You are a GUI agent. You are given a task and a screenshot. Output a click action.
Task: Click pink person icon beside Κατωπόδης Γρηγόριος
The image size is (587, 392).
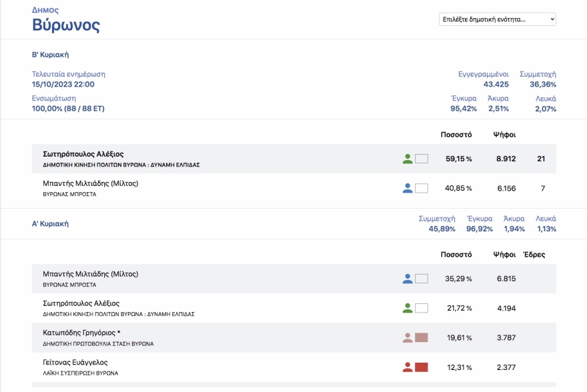tap(408, 337)
